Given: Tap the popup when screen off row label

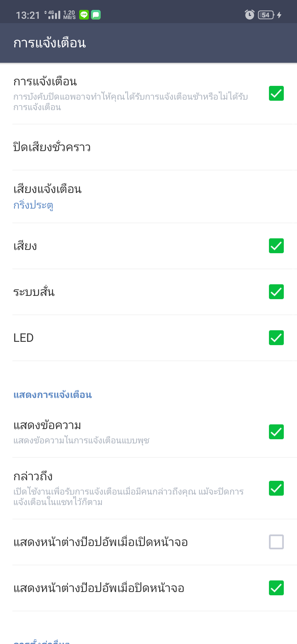Looking at the screenshot, I should point(99,588).
